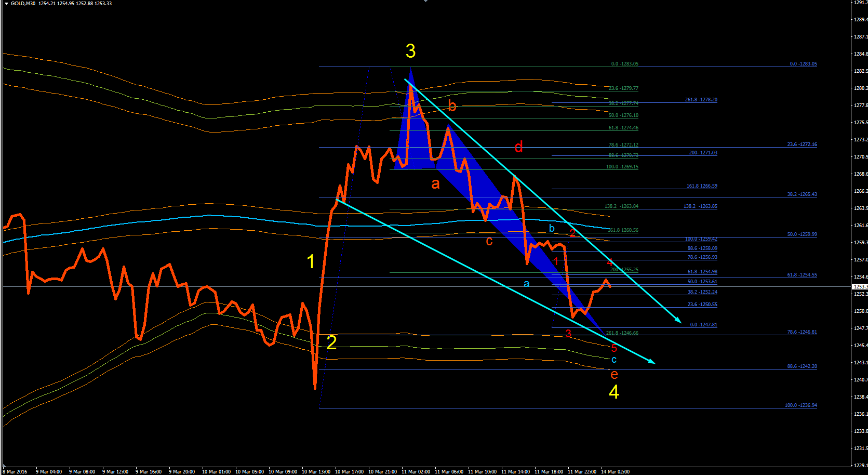Click the 261.8 -1278.20 Fibonacci label
868x475 pixels.
pos(701,100)
